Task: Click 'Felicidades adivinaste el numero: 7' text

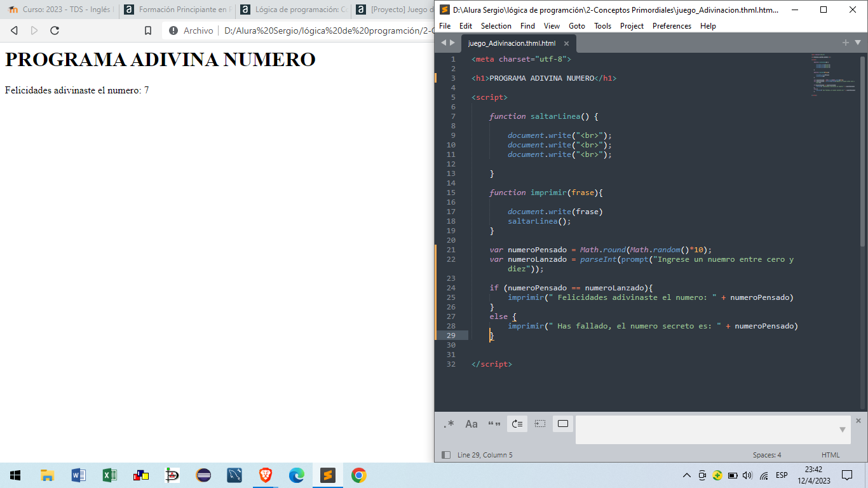Action: [x=77, y=90]
